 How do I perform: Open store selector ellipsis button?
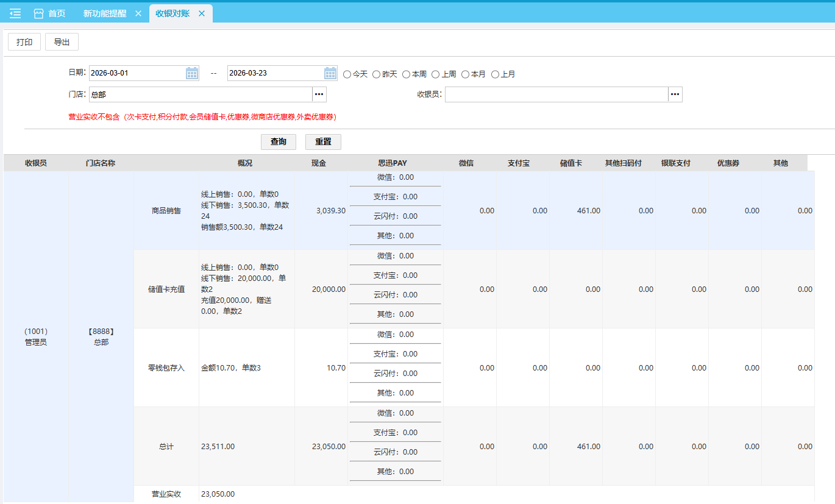click(x=319, y=94)
